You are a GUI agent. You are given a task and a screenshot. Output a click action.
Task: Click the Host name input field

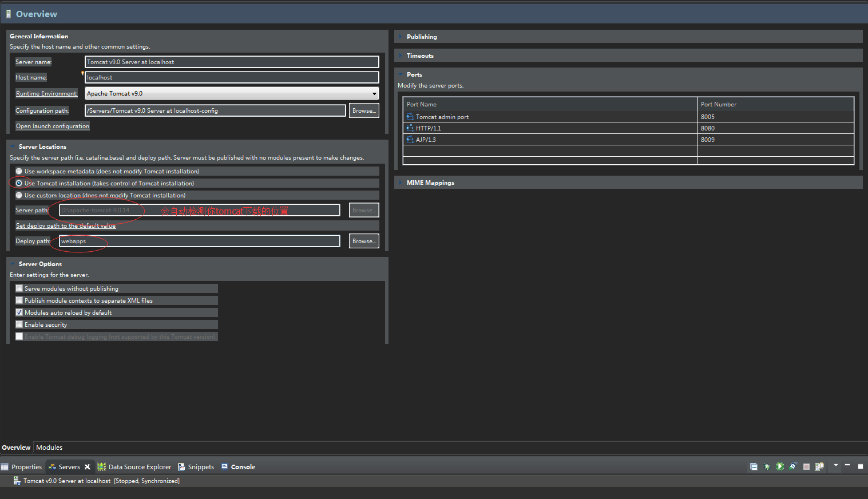tap(232, 77)
